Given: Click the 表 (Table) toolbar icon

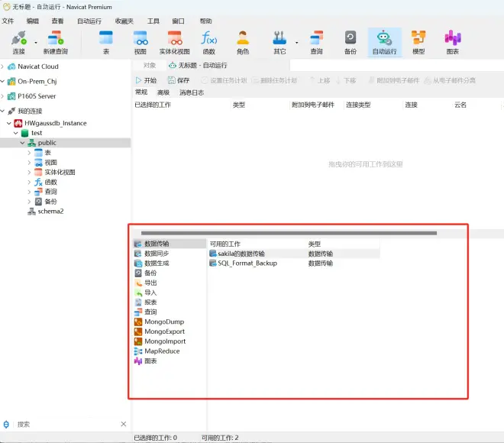Looking at the screenshot, I should [x=105, y=42].
